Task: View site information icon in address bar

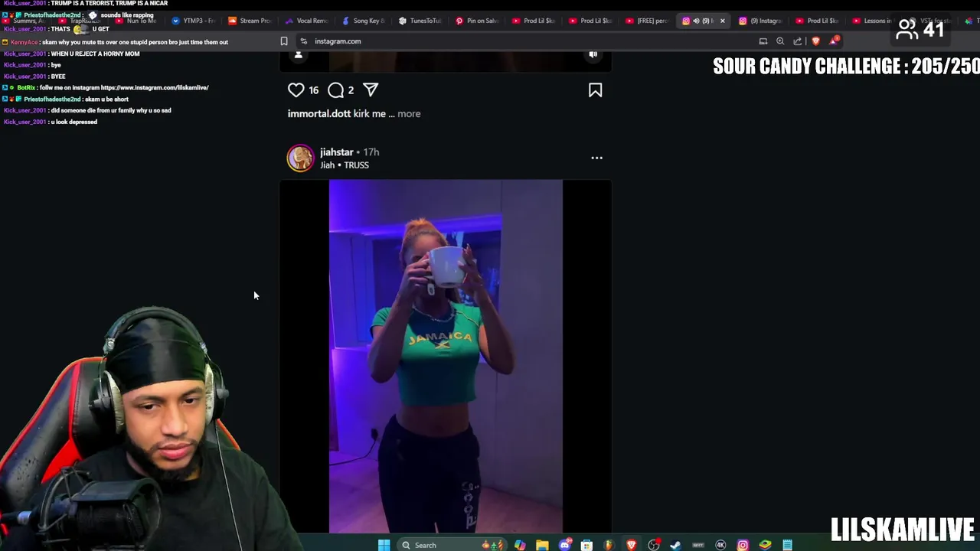Action: [x=303, y=41]
